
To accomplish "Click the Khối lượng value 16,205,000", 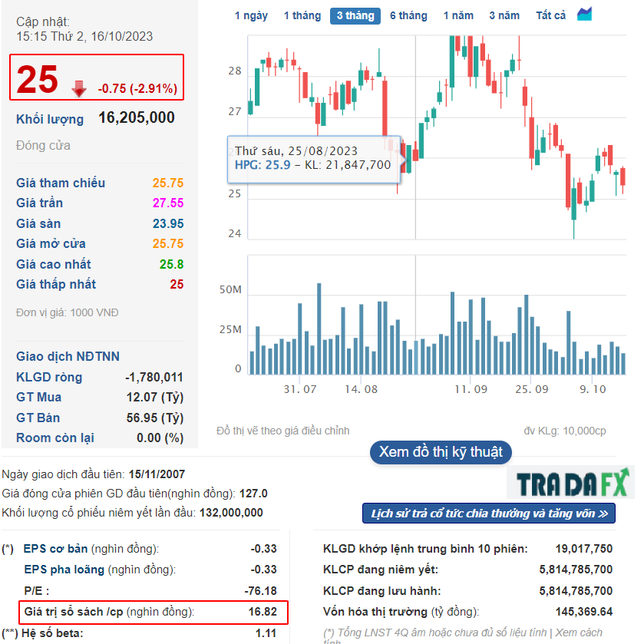I will [x=137, y=118].
